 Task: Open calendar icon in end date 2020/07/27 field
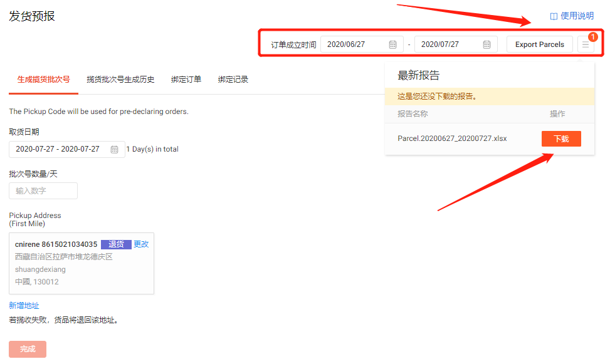(x=487, y=44)
